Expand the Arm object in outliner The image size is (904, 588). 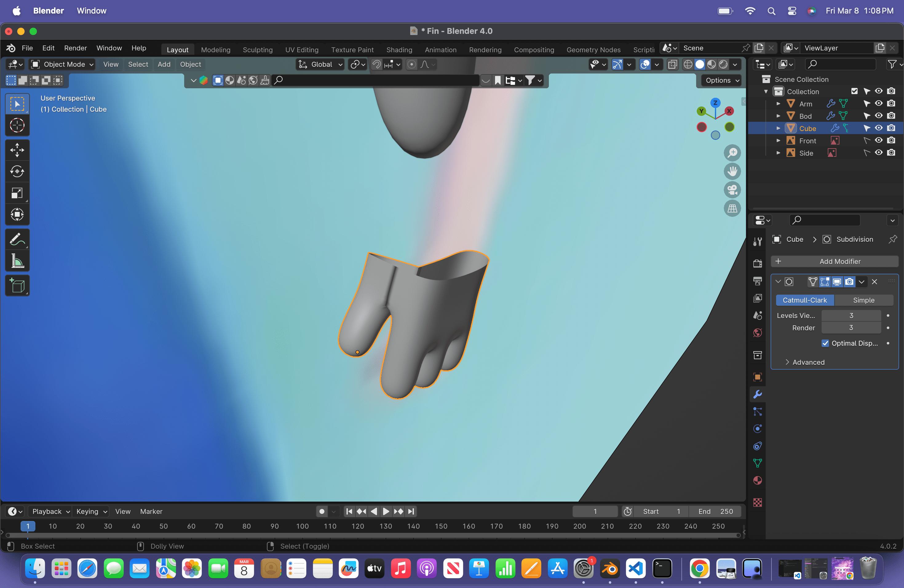778,104
